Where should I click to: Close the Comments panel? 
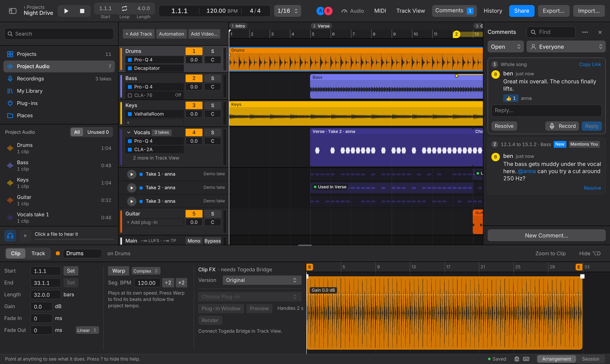click(x=600, y=32)
